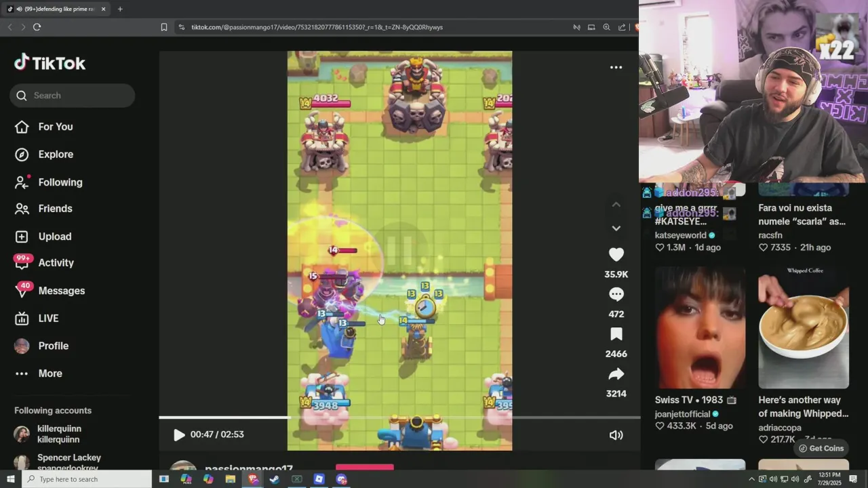Like the video with heart icon
The width and height of the screenshot is (868, 488).
[616, 254]
